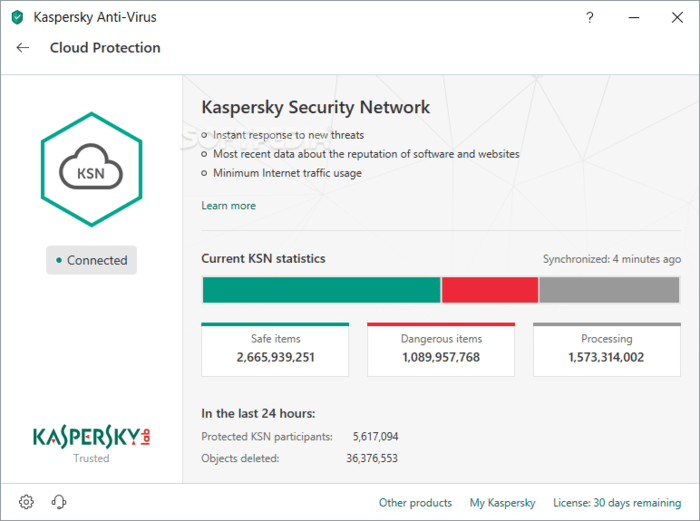
Task: Click the Safe items count 2,665,939,251
Action: pos(275,357)
